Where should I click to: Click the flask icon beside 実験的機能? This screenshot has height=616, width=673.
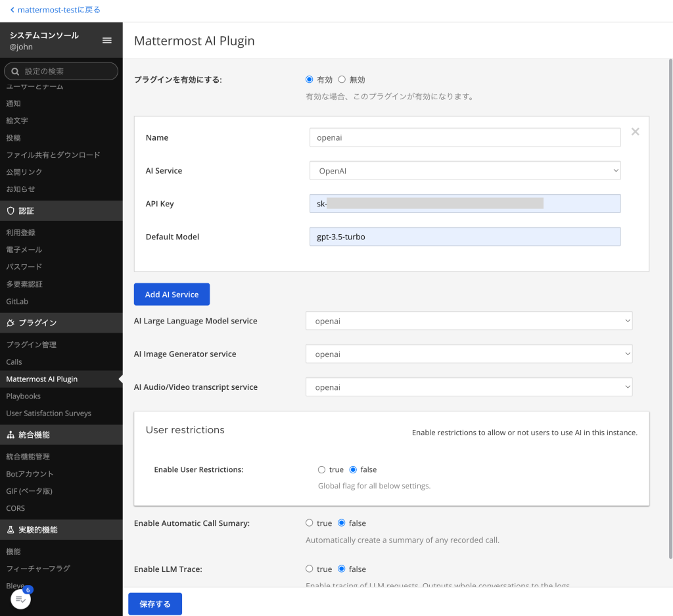click(x=11, y=530)
